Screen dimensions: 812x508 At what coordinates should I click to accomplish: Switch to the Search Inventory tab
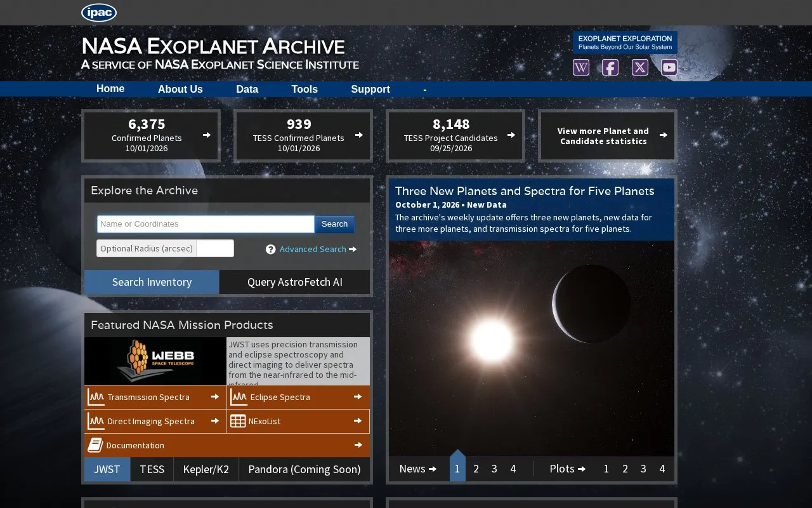tap(152, 282)
